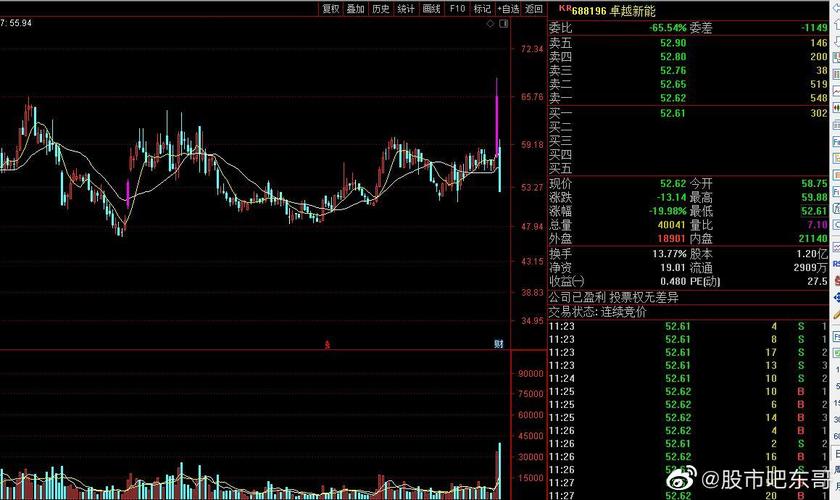840x500 pixels.
Task: Select the 总量 total volume 40041
Action: pyautogui.click(x=671, y=225)
